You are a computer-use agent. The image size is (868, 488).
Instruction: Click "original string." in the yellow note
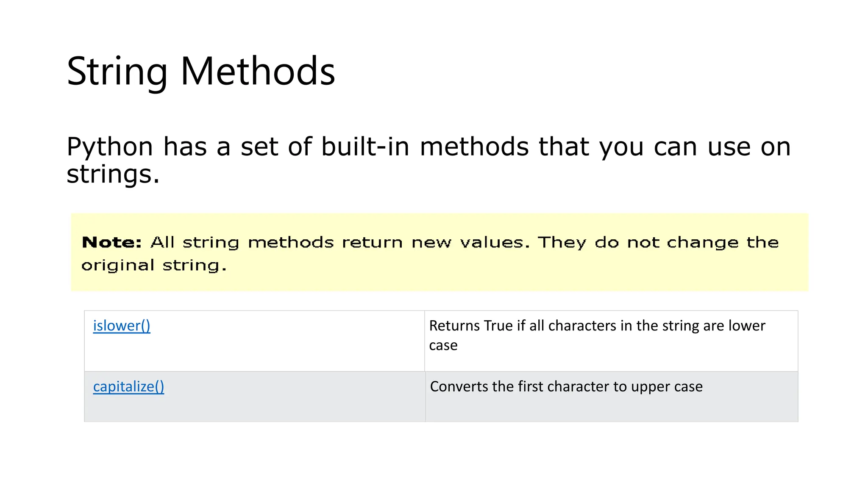coord(154,266)
